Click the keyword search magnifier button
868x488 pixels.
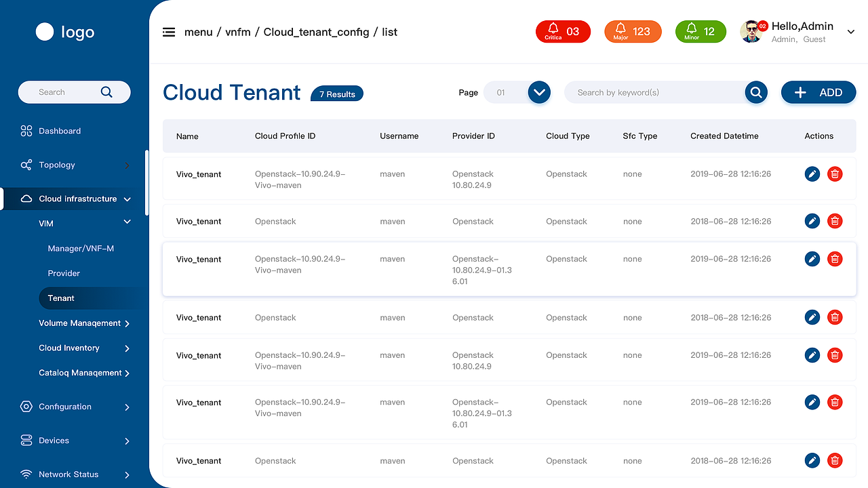(755, 93)
